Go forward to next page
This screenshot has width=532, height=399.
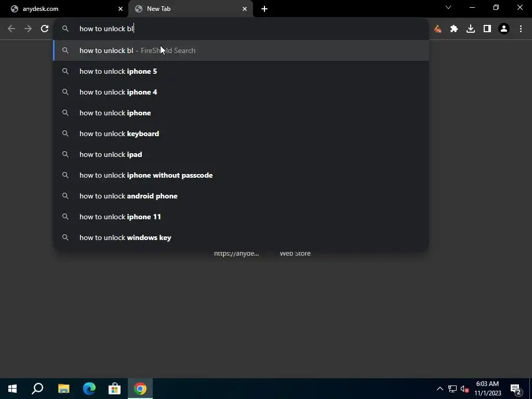tap(28, 29)
